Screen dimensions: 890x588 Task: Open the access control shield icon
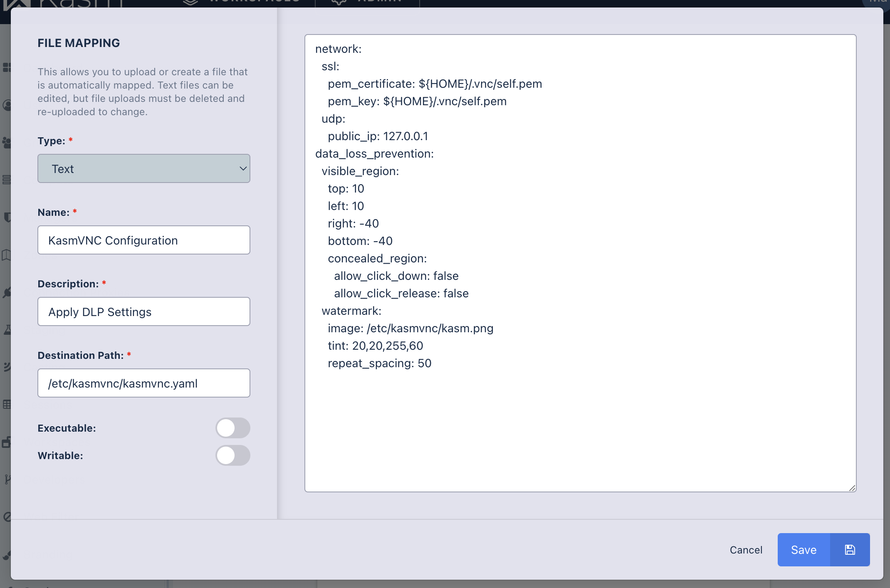pyautogui.click(x=7, y=217)
